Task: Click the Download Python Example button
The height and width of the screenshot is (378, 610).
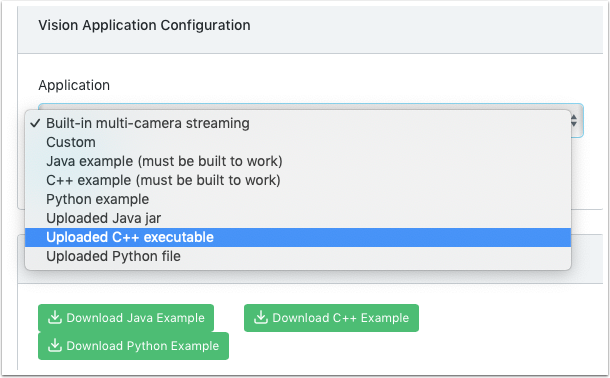Action: (133, 346)
